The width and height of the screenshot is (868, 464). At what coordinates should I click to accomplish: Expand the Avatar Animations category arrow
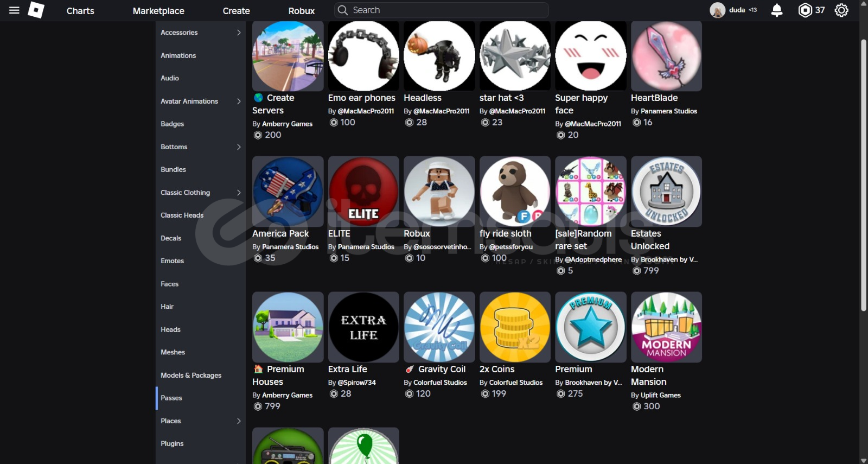click(239, 101)
